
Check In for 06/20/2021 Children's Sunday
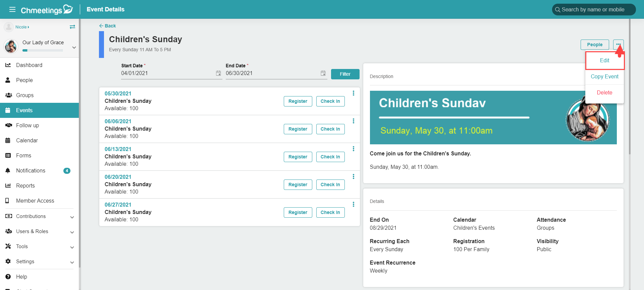pos(330,185)
